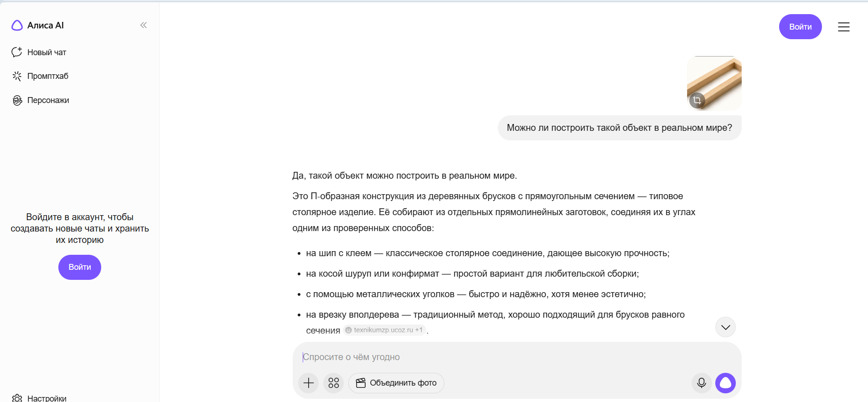Screen dimensions: 868x402
Task: Click the crop icon on image thumbnail
Action: (x=697, y=100)
